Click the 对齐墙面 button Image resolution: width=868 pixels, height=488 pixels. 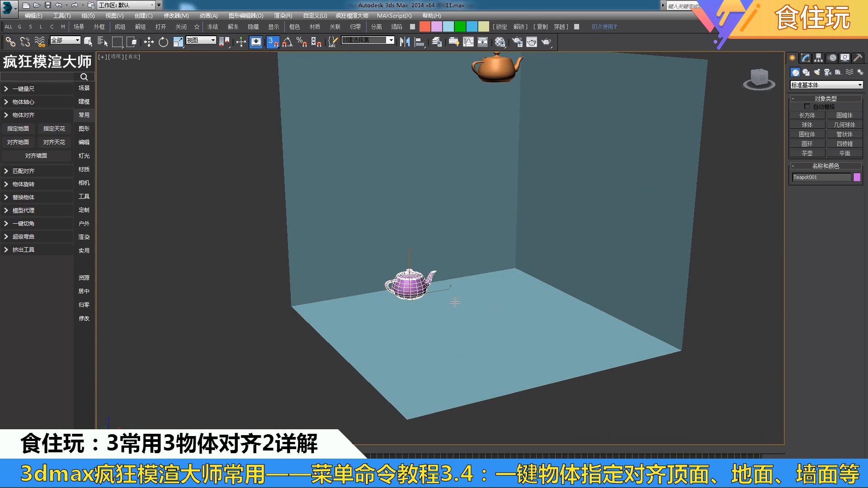[36, 155]
